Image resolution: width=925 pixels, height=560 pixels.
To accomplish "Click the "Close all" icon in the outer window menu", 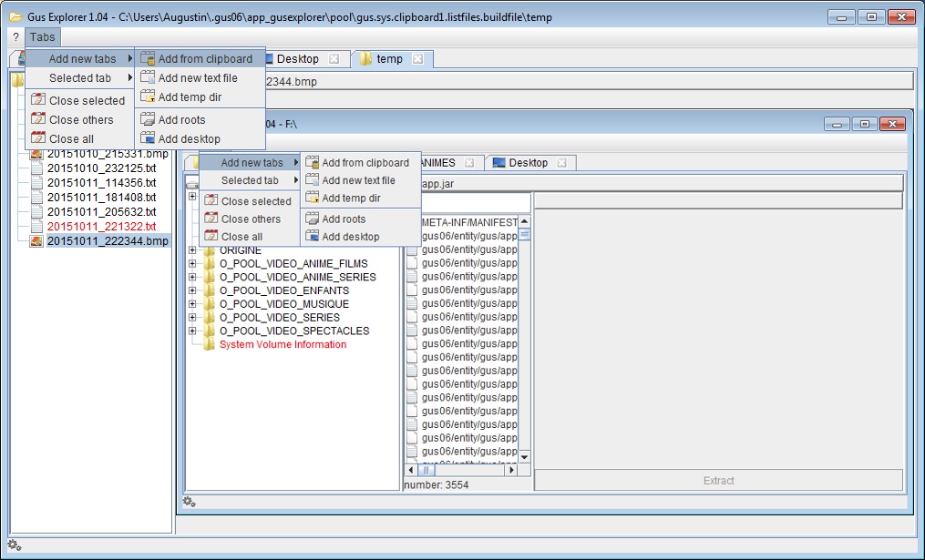I will [x=37, y=137].
